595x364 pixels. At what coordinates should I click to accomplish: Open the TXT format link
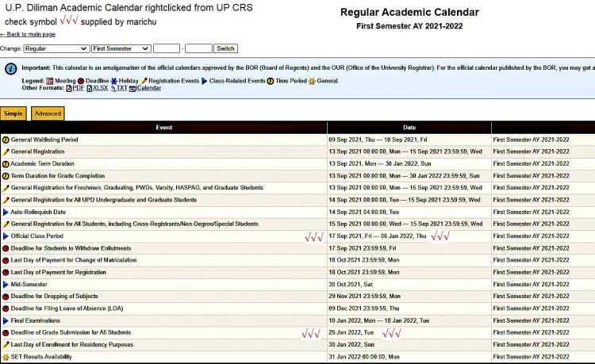click(121, 88)
